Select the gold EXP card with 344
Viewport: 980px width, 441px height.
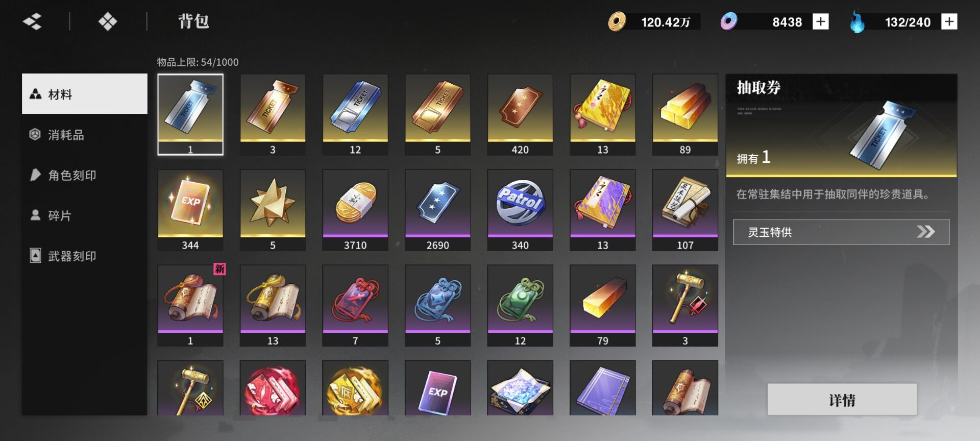pos(190,210)
